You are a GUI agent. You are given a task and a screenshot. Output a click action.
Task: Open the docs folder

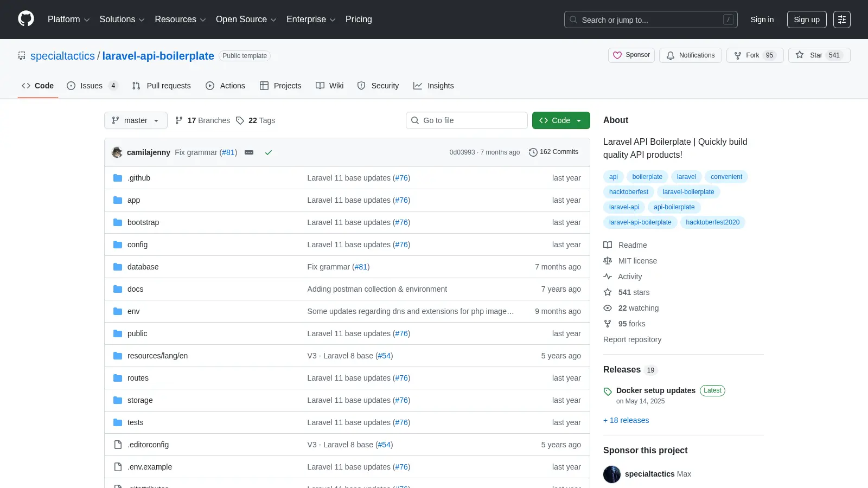click(135, 289)
